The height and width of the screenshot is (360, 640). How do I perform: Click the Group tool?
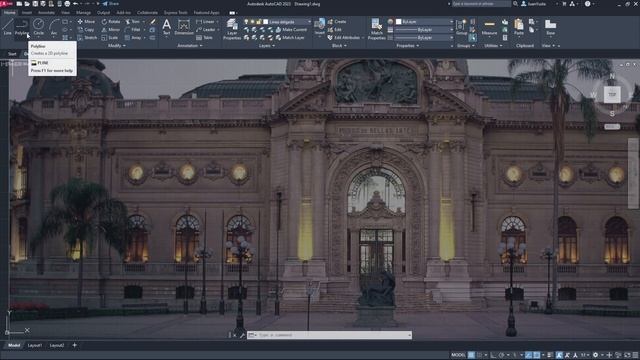pyautogui.click(x=461, y=27)
